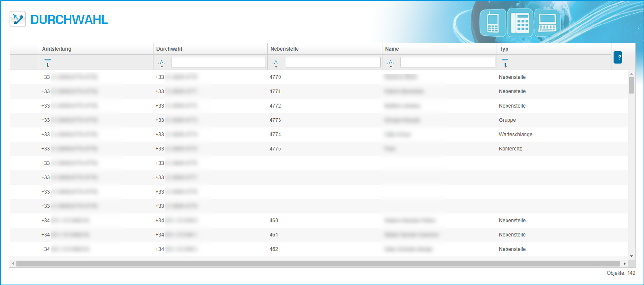Open help with the blue question mark
644x285 pixels.
click(x=618, y=57)
